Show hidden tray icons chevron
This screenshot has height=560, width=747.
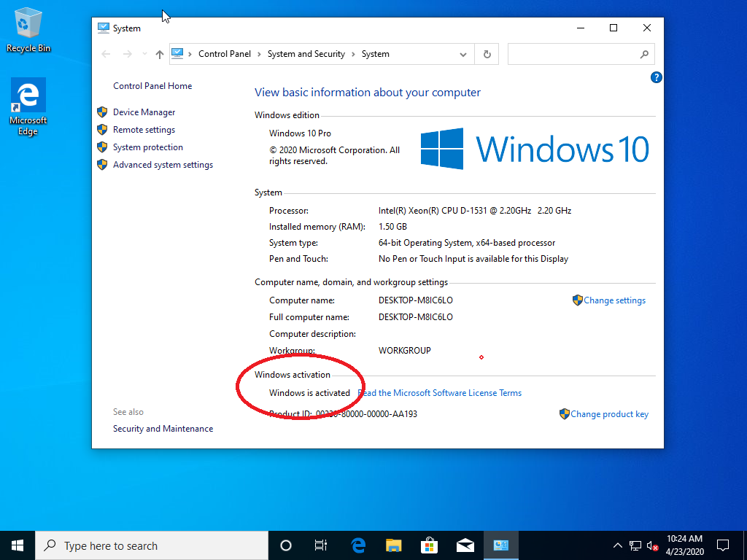[617, 545]
